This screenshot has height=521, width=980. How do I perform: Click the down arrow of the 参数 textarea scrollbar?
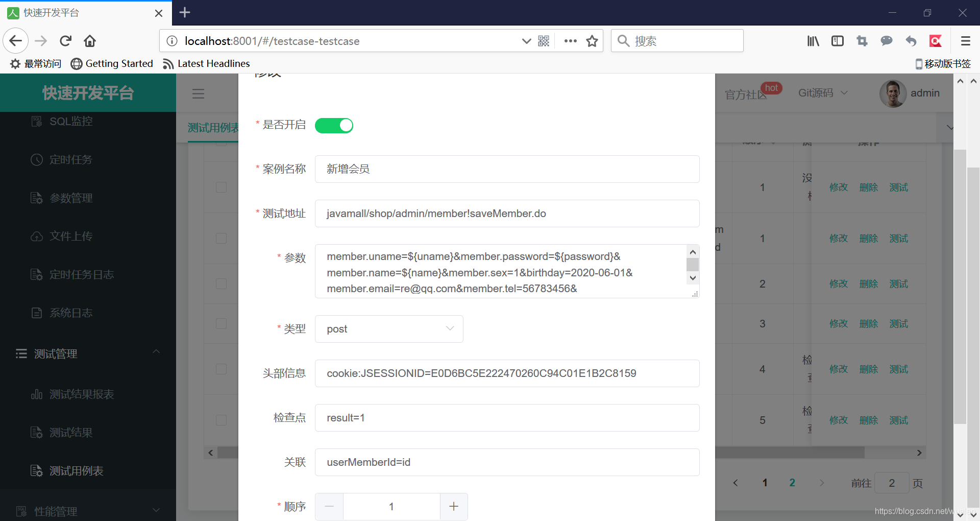693,278
